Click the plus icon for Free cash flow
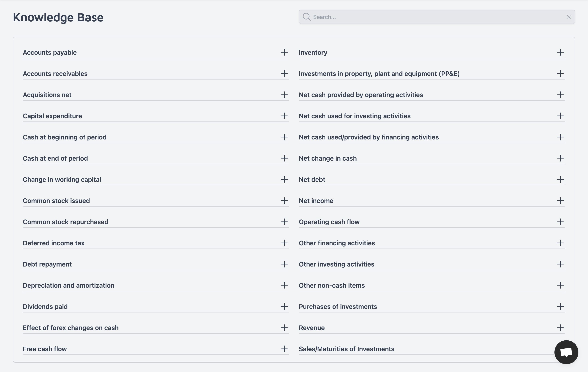588x372 pixels. tap(284, 349)
